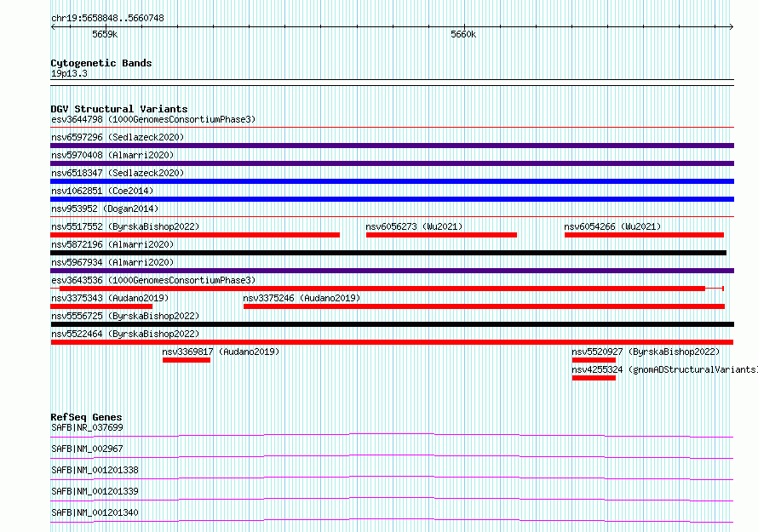Open variant nsv953952 (Dogan2014)

click(105, 209)
